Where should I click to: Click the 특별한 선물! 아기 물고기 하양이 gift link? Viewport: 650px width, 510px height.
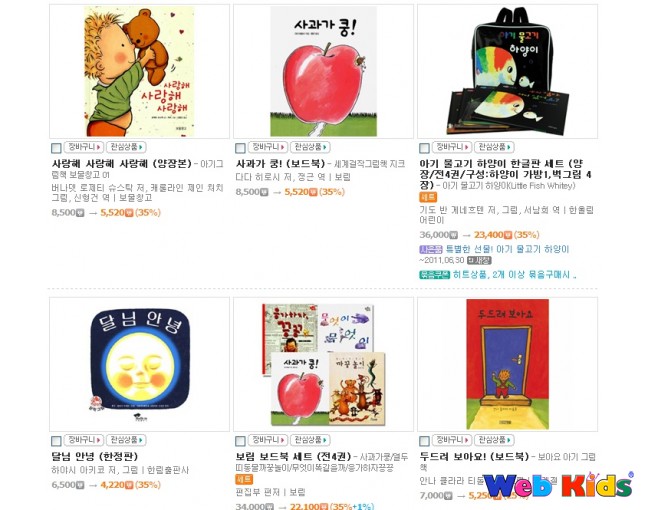[x=507, y=249]
